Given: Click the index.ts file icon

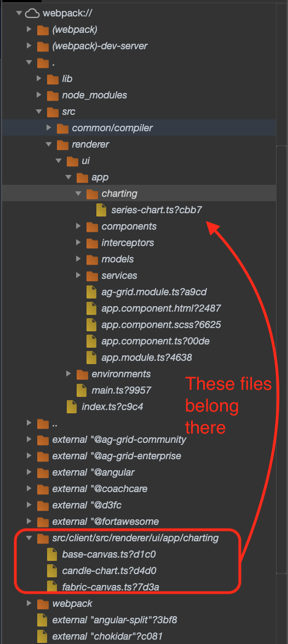Looking at the screenshot, I should tap(72, 407).
